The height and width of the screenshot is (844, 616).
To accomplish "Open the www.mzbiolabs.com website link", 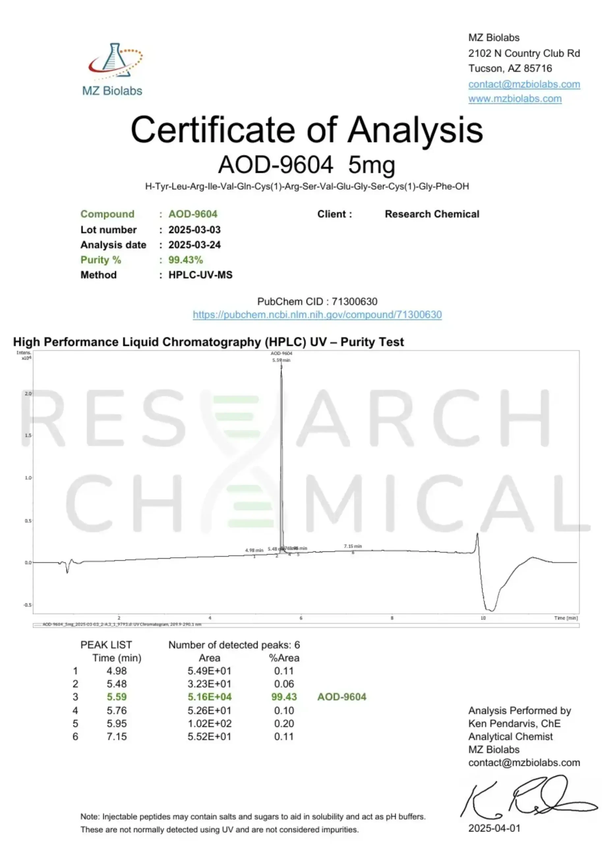I will coord(514,99).
